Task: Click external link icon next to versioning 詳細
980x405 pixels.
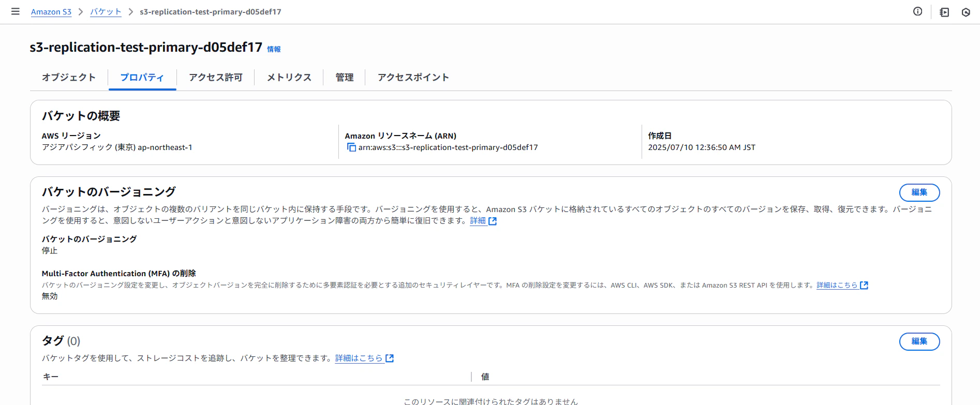Action: tap(493, 221)
